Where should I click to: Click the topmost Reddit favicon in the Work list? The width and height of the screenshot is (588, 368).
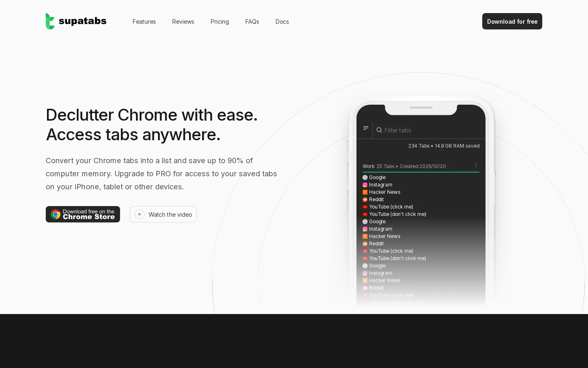pos(365,200)
